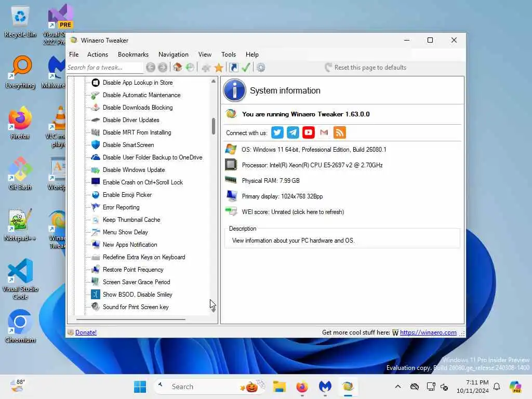This screenshot has height=399, width=532.
Task: Select Disable Driver Updates
Action: [x=130, y=120]
